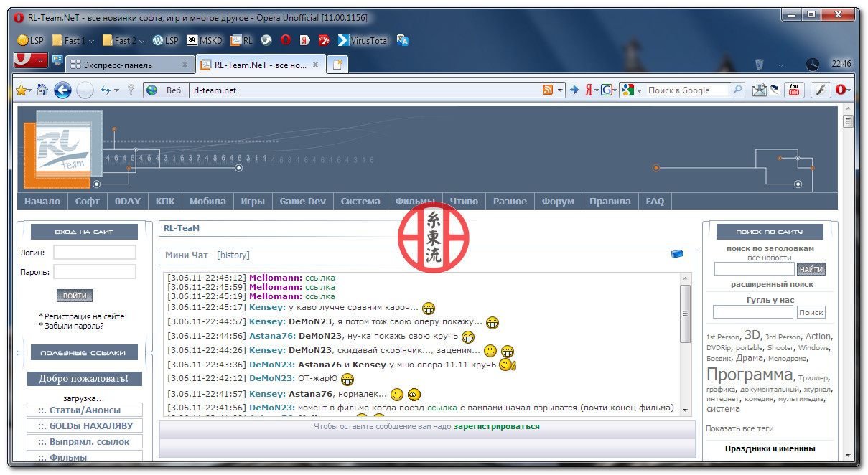Viewport: 868px width, 475px height.
Task: Open the Софт menu item
Action: pos(88,202)
